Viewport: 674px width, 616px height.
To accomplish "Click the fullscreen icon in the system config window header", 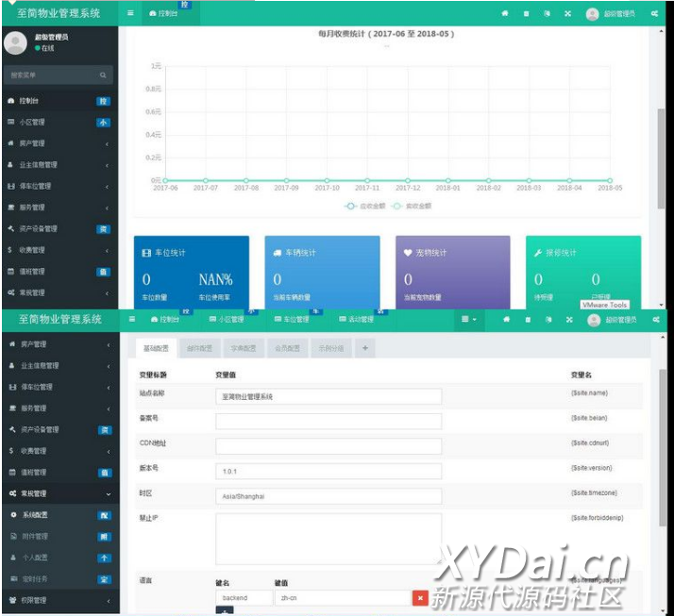I will point(569,320).
